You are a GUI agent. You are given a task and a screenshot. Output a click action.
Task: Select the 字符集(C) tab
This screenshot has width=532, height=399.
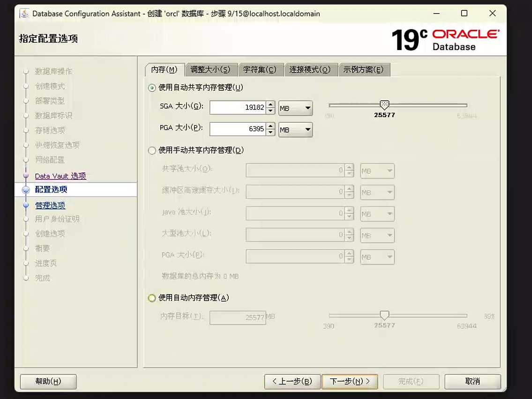click(260, 70)
